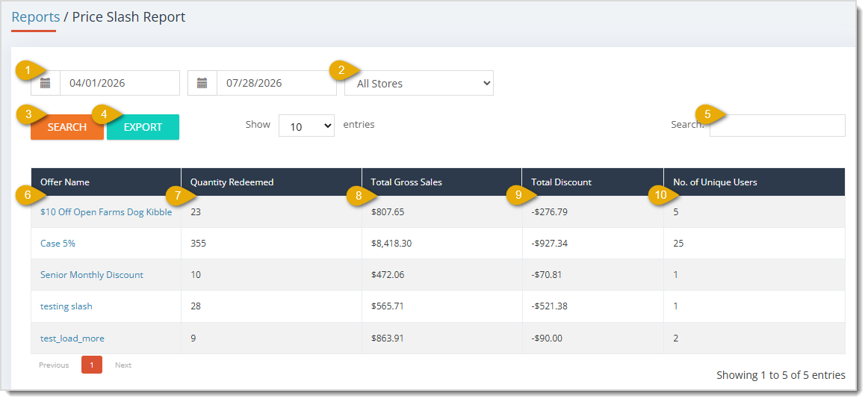Viewport: 868px width, 402px height.
Task: Edit the 07/28/2026 end date field
Action: point(277,83)
